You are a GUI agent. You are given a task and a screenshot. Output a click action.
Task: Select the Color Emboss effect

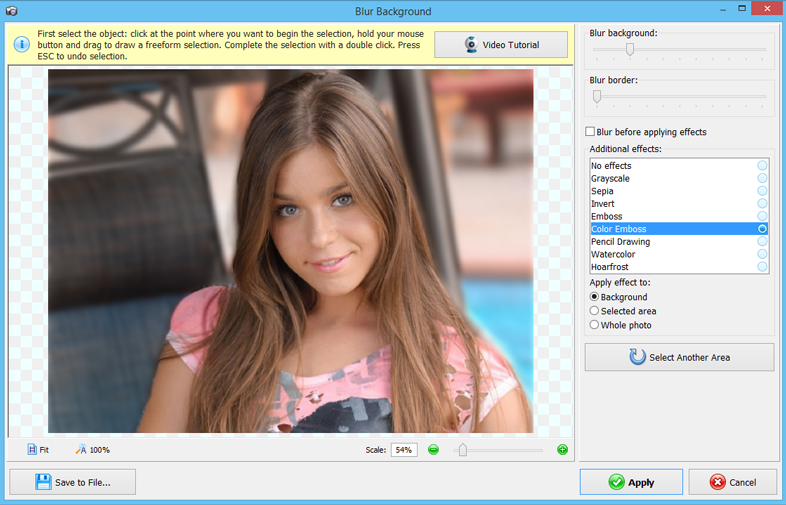[679, 229]
